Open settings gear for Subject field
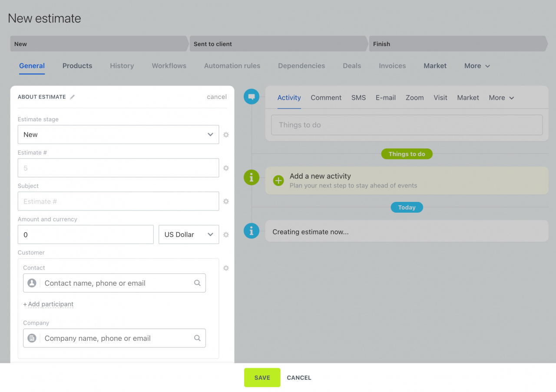Screen dimensions: 556x392 (x=226, y=201)
